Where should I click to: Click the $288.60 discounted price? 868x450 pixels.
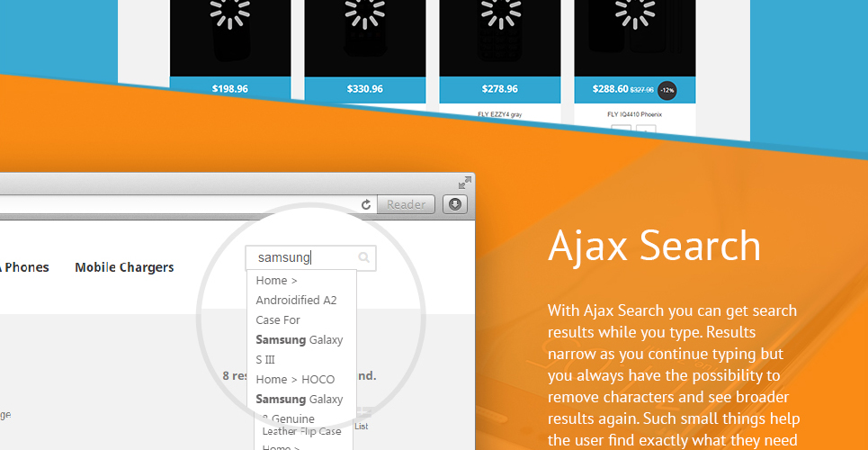point(610,89)
